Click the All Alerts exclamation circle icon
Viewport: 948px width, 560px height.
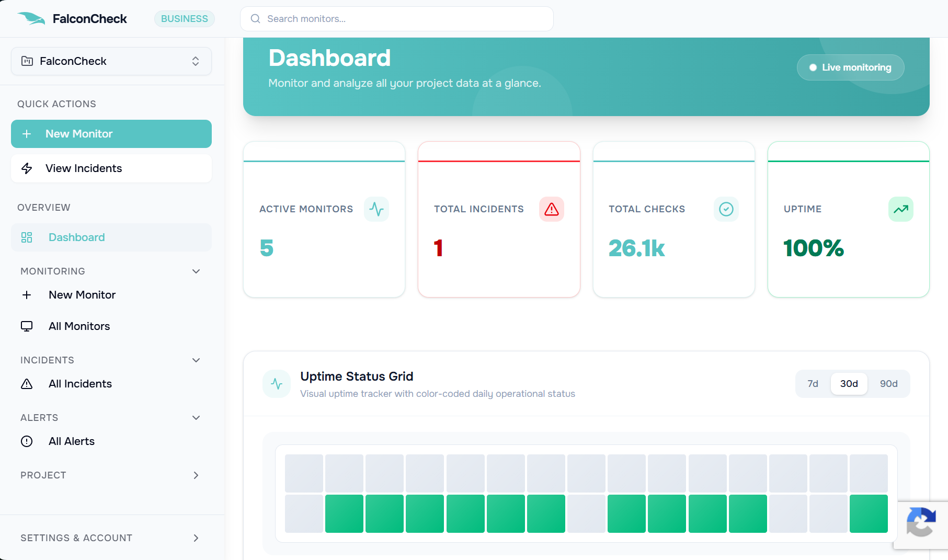pyautogui.click(x=27, y=441)
